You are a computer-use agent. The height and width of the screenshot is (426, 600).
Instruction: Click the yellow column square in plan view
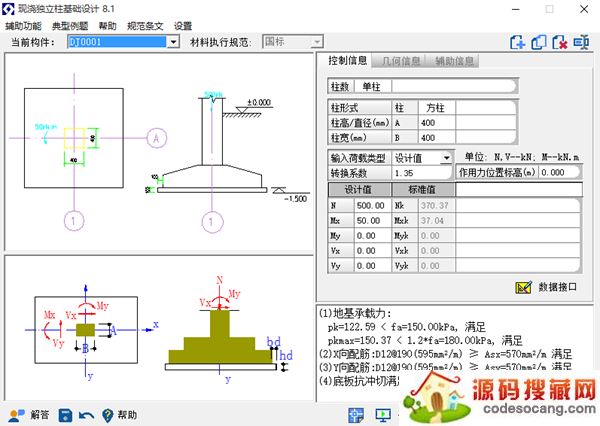pyautogui.click(x=74, y=138)
